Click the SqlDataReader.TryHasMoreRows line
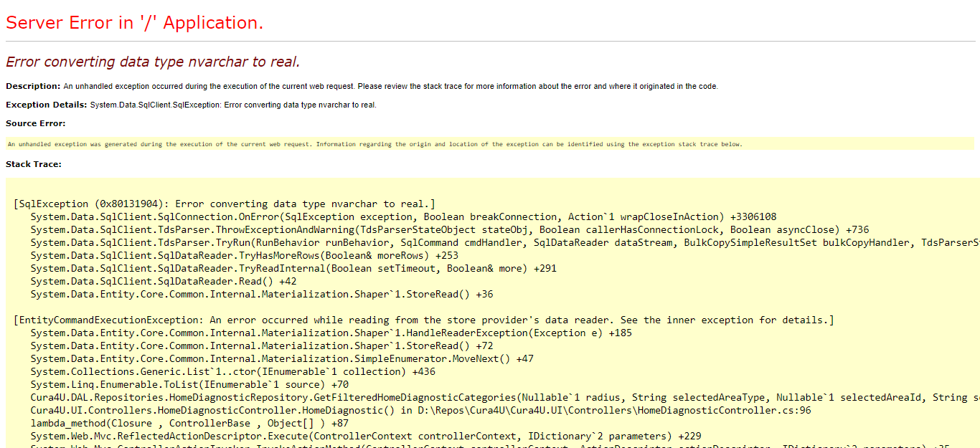Image resolution: width=980 pixels, height=448 pixels. [244, 255]
